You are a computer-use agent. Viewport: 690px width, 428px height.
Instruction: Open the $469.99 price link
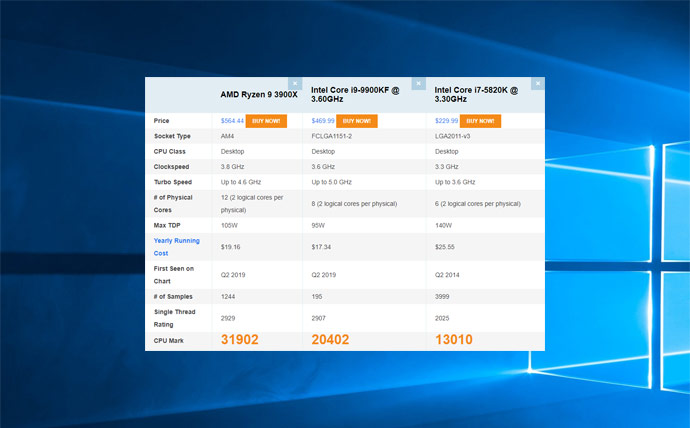pos(323,121)
